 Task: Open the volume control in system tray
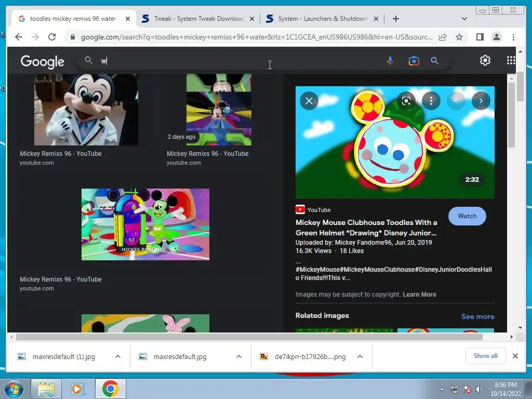(x=480, y=389)
